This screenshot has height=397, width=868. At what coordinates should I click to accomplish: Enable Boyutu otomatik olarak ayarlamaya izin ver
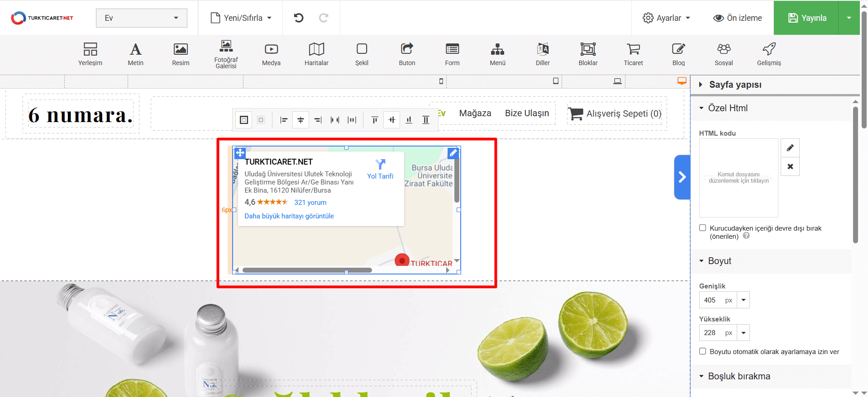click(x=702, y=351)
